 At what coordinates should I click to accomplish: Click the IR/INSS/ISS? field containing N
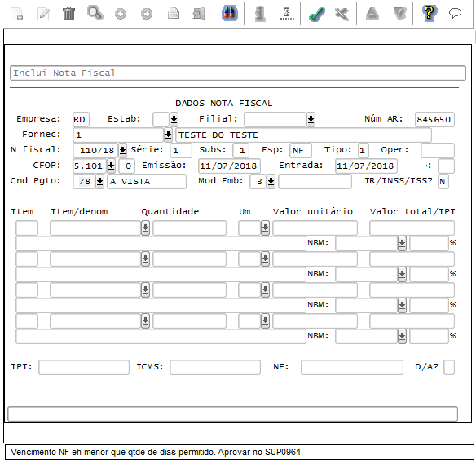(x=443, y=182)
